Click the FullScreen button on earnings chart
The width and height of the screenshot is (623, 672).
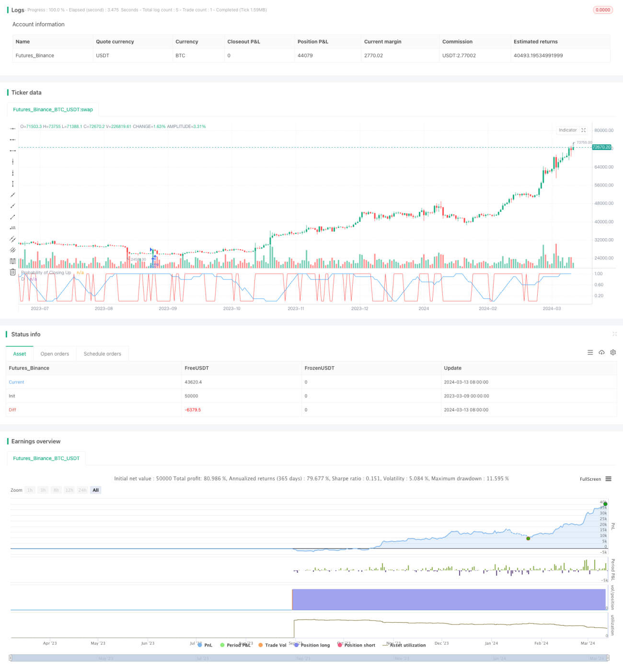coord(590,479)
